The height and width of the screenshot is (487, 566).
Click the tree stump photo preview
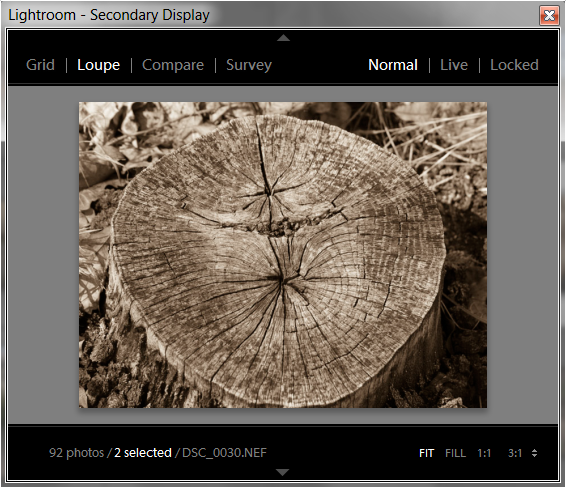tap(283, 255)
